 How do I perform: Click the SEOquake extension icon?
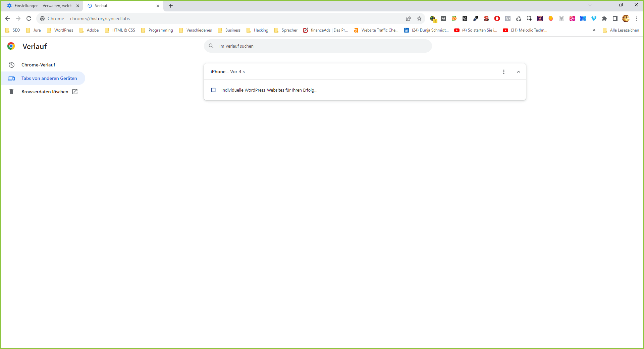coord(454,18)
